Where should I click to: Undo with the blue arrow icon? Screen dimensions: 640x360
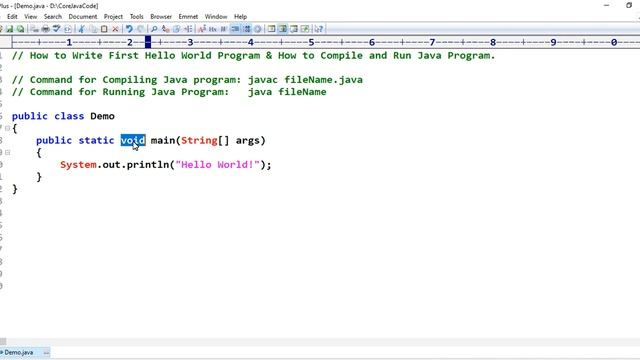point(129,29)
